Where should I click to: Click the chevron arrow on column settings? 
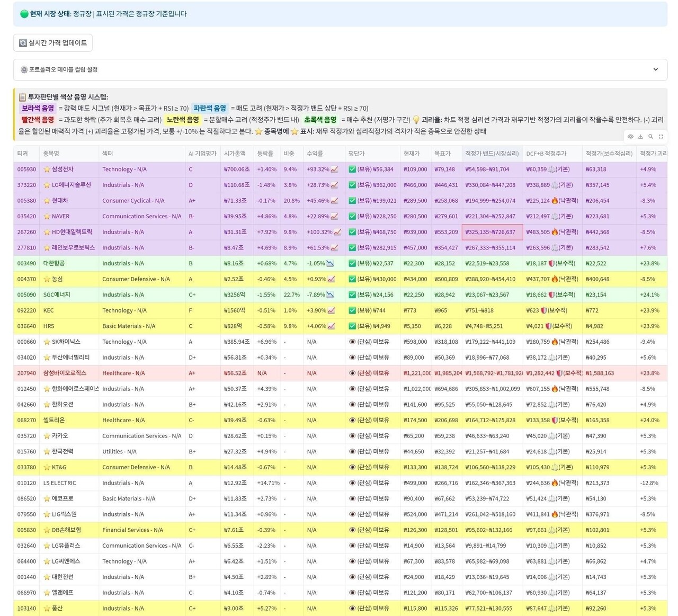[x=655, y=69]
